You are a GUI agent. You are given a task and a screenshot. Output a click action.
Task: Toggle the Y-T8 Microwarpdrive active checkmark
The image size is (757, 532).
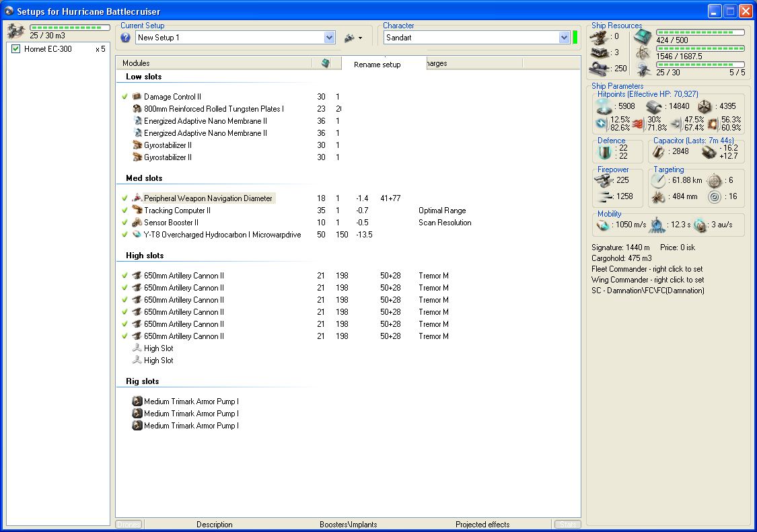click(x=125, y=235)
